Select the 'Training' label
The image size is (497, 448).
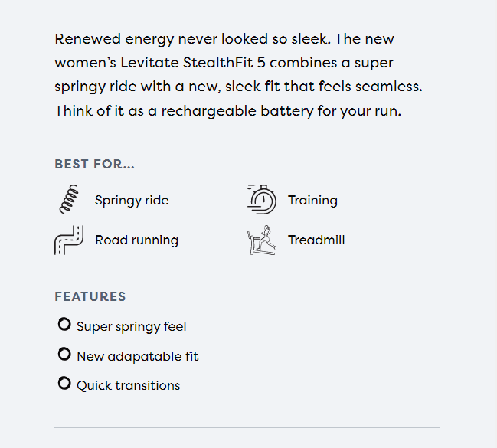pyautogui.click(x=312, y=201)
